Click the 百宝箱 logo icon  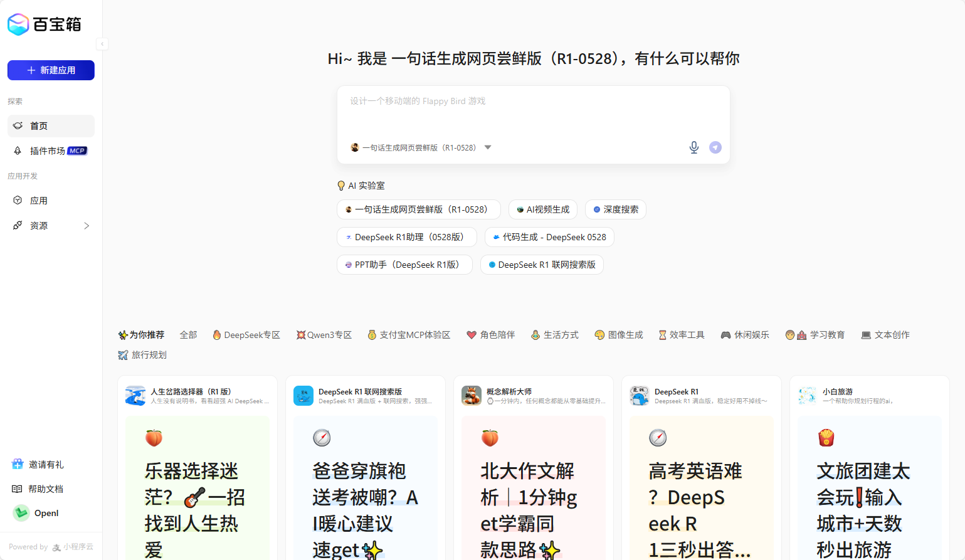[18, 24]
